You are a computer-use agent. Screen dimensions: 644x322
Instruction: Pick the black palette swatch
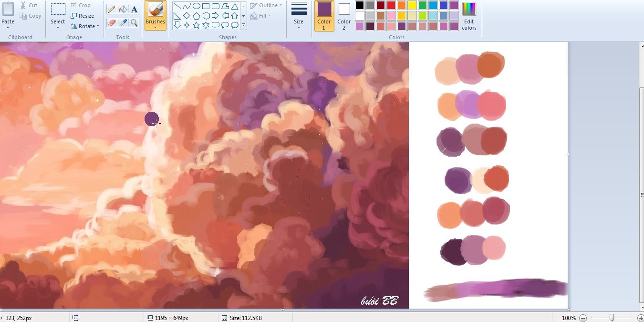pyautogui.click(x=360, y=5)
